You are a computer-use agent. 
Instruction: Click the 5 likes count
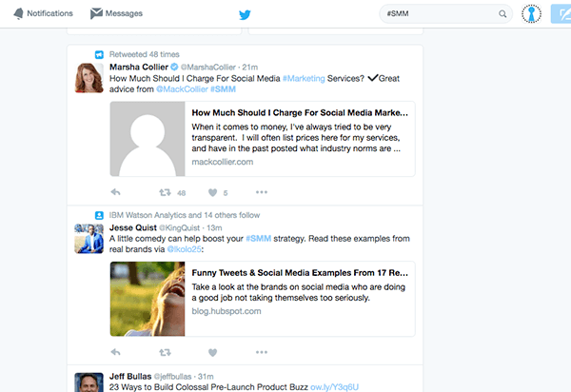coord(226,193)
